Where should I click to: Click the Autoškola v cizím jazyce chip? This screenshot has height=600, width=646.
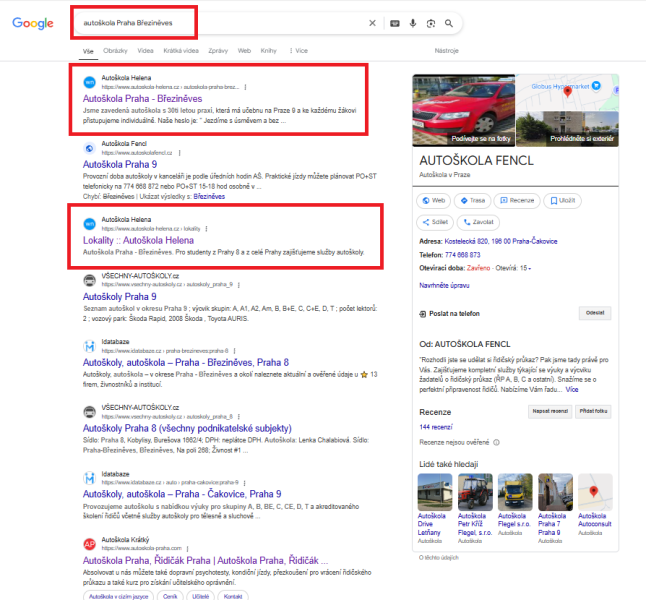tap(118, 596)
